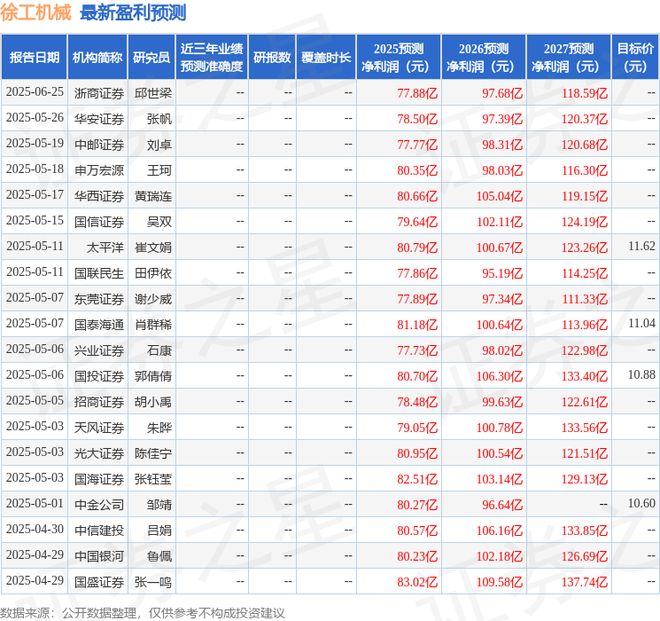Select 国信证券 institution cell

tap(99, 222)
